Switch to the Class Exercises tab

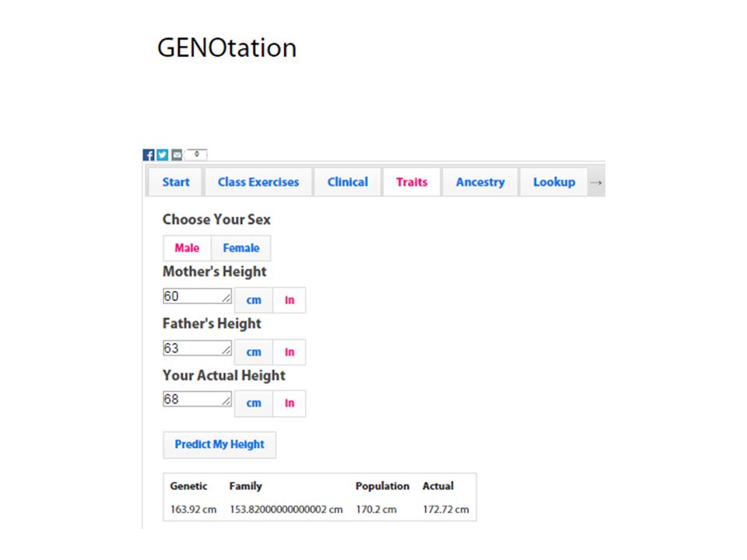[x=258, y=182]
